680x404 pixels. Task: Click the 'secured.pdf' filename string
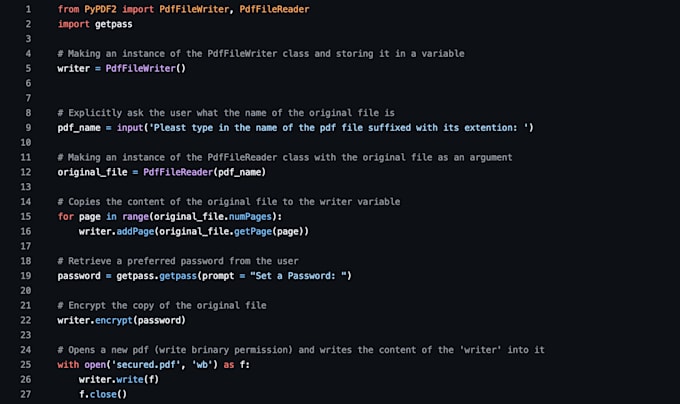pos(146,365)
